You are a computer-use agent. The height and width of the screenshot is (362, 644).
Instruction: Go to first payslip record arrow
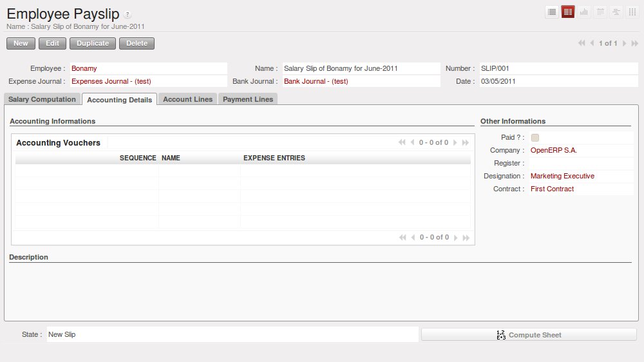pyautogui.click(x=582, y=43)
